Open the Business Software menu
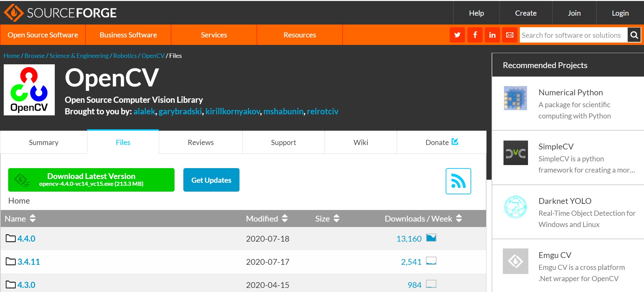644x292 pixels. point(128,35)
